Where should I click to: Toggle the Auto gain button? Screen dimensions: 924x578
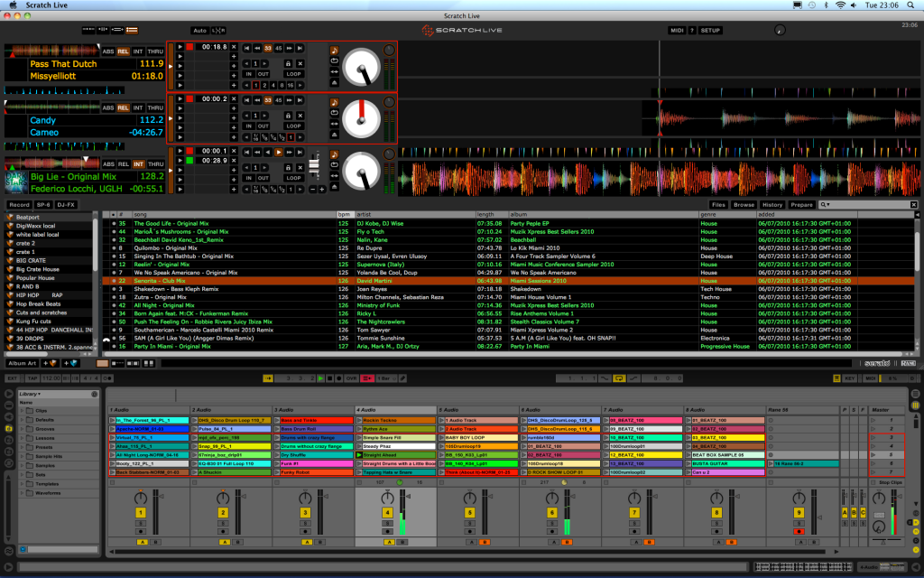(x=199, y=30)
